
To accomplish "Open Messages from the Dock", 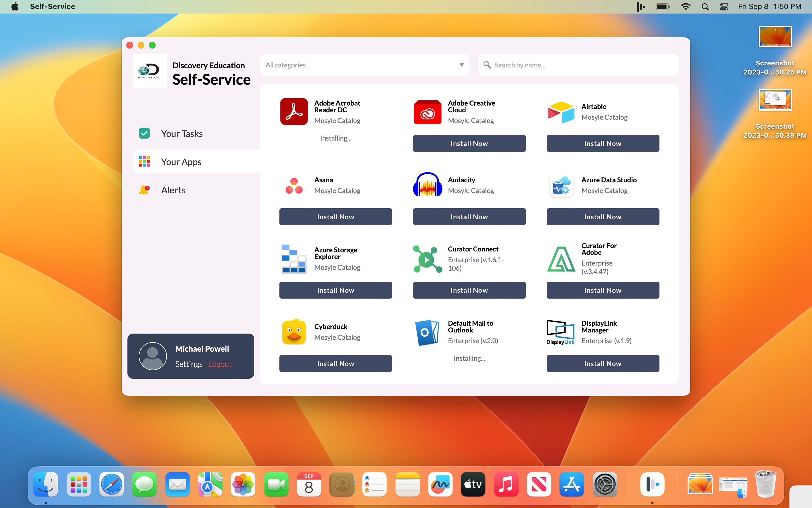I will click(144, 484).
